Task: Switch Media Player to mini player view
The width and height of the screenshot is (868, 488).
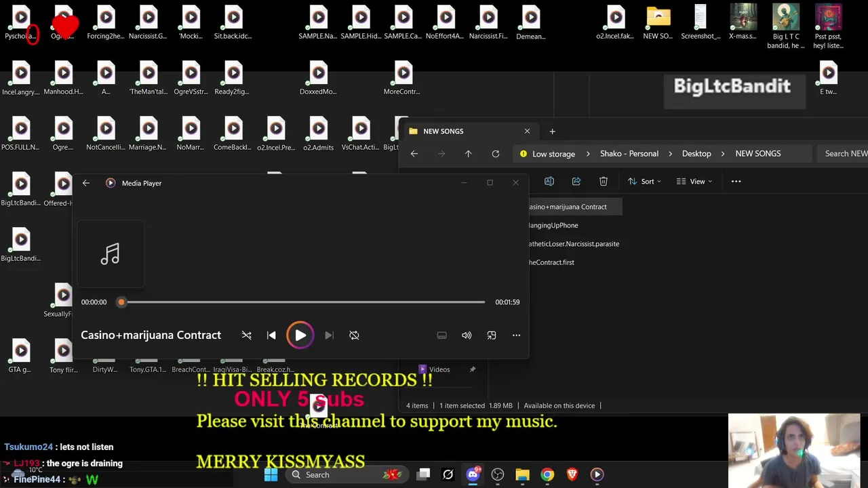Action: [492, 335]
